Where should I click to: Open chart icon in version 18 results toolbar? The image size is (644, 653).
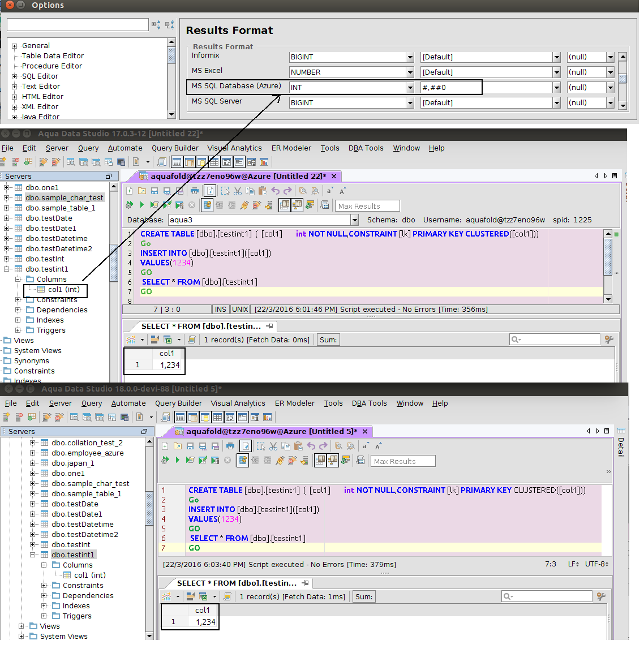point(166,597)
